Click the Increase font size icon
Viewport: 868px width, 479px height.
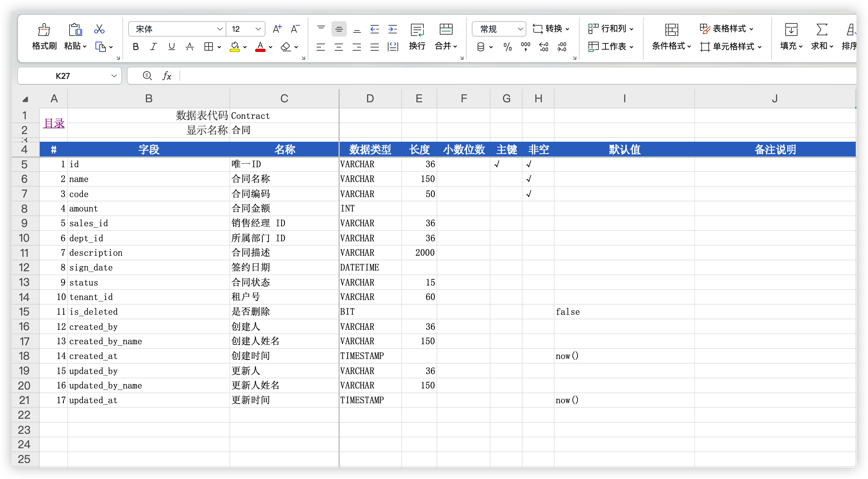[x=277, y=29]
